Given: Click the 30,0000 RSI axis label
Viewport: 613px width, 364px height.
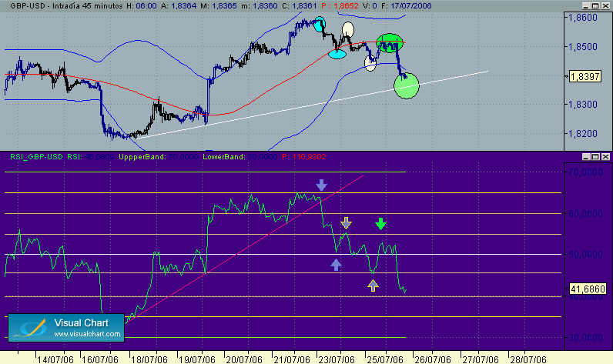Looking at the screenshot, I should point(585,337).
